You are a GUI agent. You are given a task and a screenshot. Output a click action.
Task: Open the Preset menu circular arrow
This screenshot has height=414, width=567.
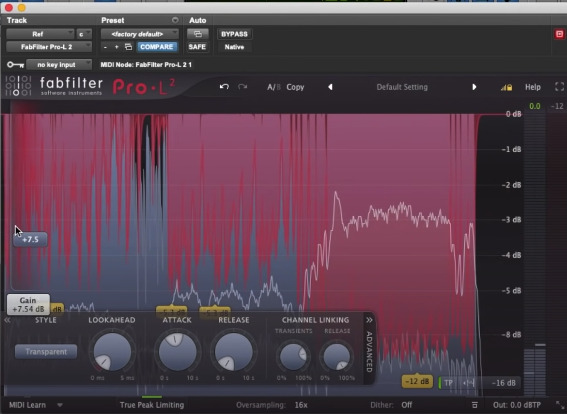(x=175, y=20)
